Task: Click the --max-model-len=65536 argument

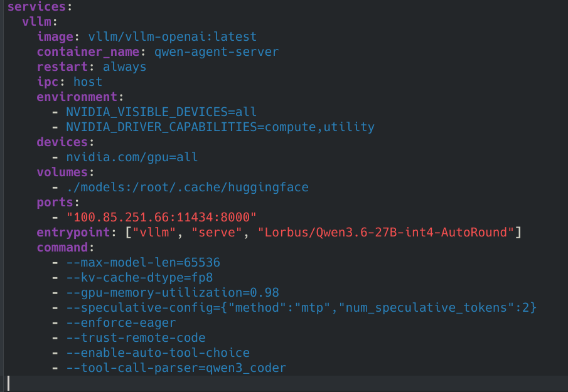Action: tap(143, 262)
